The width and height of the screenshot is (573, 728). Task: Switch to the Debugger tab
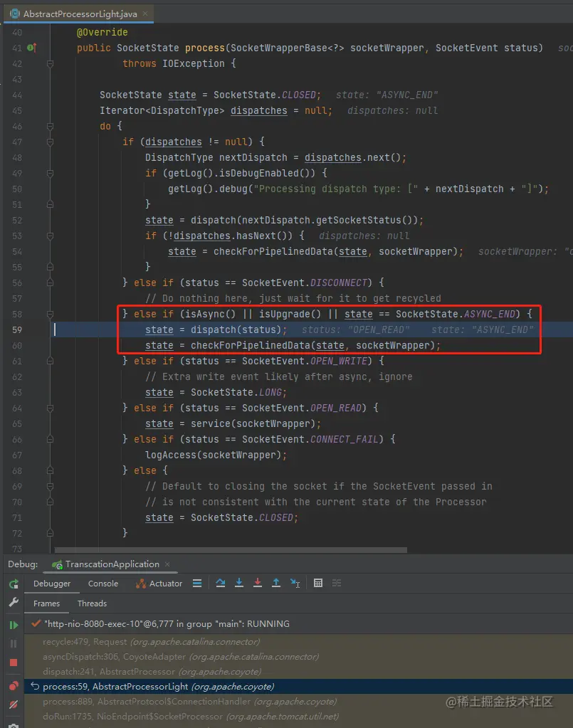52,584
